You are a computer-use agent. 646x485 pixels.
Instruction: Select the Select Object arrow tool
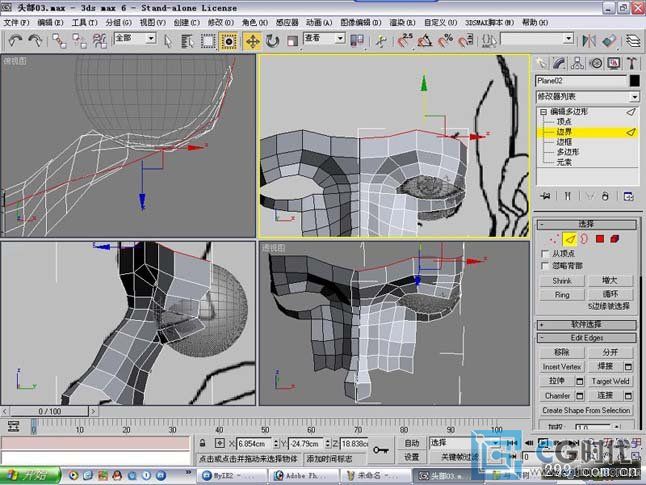pyautogui.click(x=168, y=41)
